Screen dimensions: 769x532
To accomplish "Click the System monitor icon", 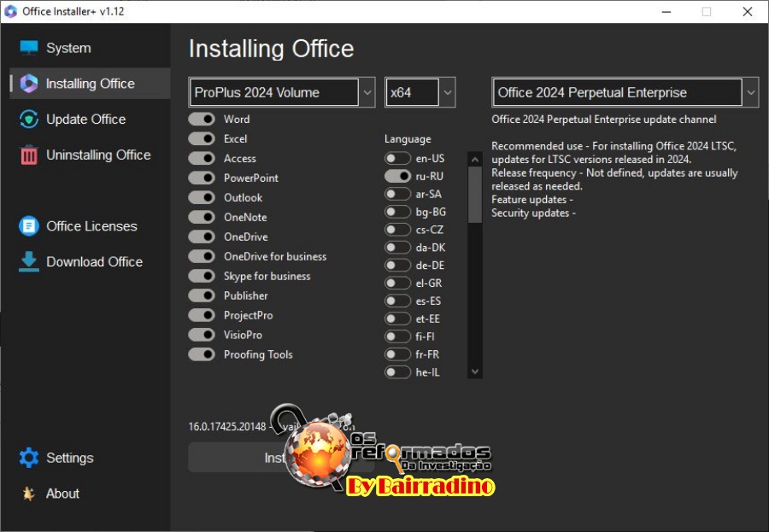I will (x=29, y=48).
